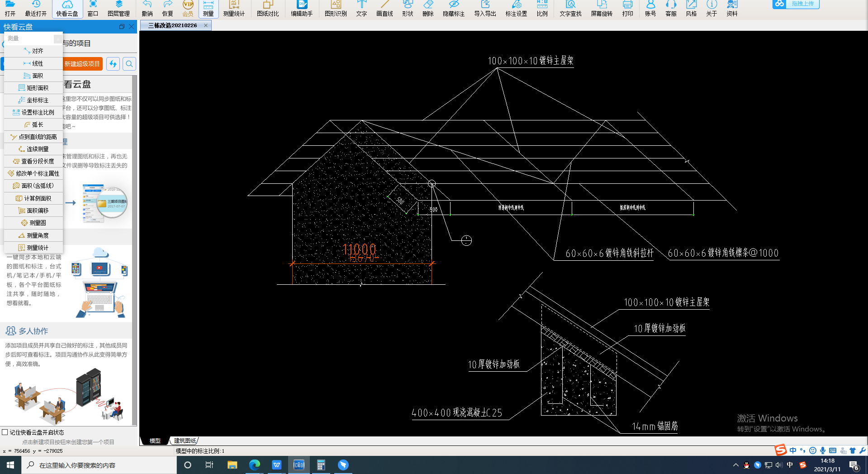This screenshot has width=868, height=474.
Task: Click the 打印 print icon
Action: tap(627, 9)
